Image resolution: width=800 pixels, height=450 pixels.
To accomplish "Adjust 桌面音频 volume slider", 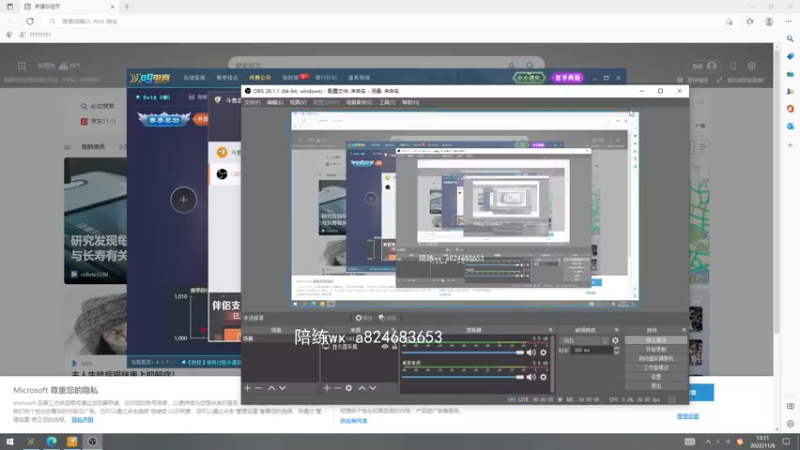I will (x=463, y=377).
